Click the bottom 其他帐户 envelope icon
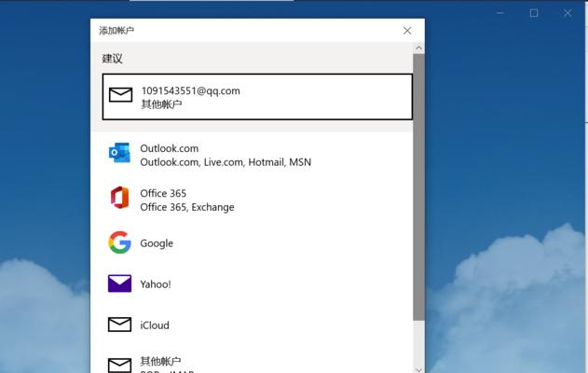This screenshot has width=588, height=373. pos(119,366)
